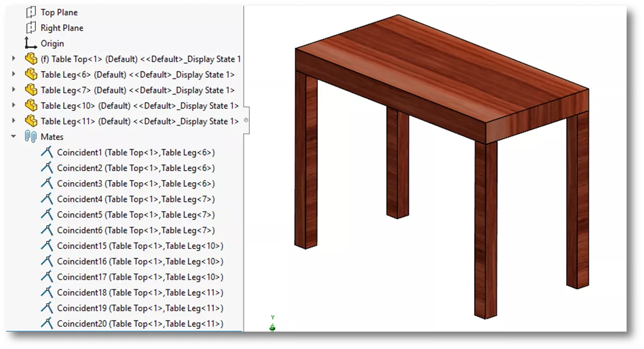Select 'Table Leg<7> (Default)' row text

[x=138, y=90]
